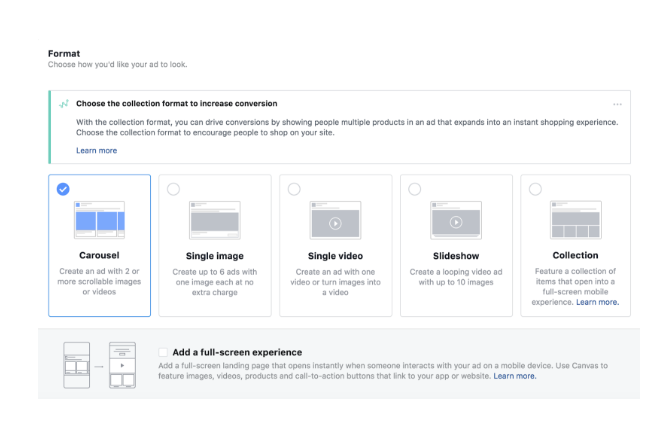The width and height of the screenshot is (663, 445).
Task: Select the Single video radio button
Action: point(294,189)
